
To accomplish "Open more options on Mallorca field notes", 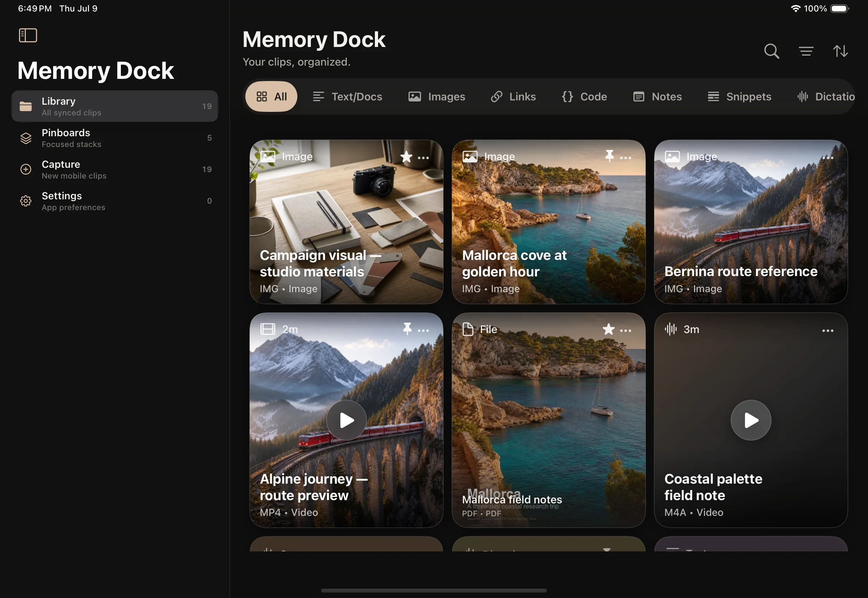I will coord(626,331).
